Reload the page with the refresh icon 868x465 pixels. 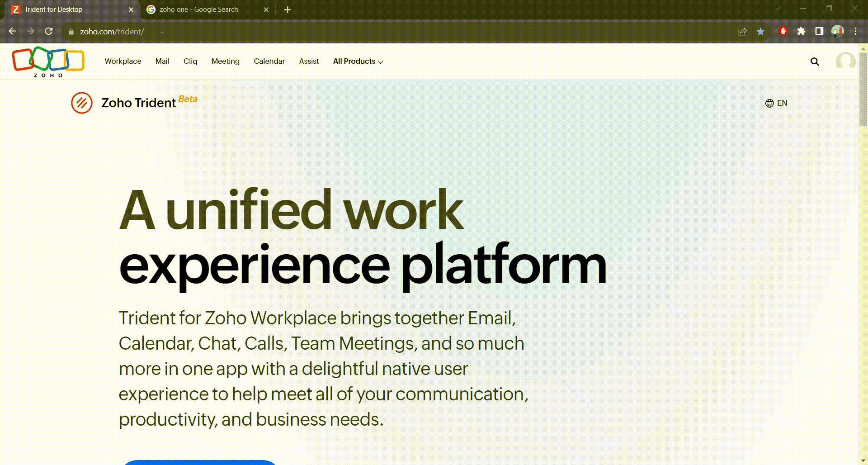coord(49,31)
